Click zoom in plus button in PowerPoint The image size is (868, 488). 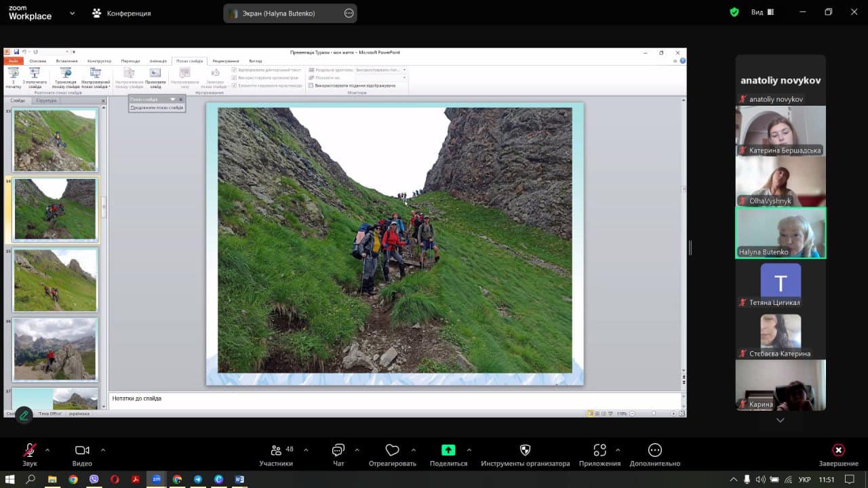click(674, 413)
